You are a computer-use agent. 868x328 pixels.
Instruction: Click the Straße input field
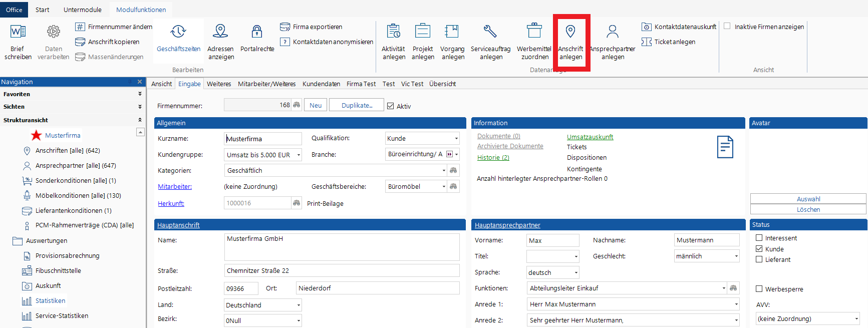[x=342, y=271]
